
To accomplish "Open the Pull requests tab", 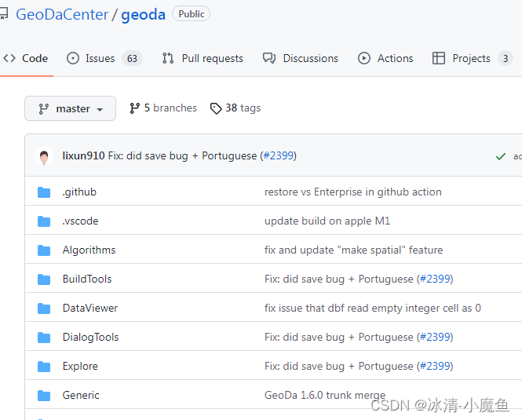I will (203, 58).
